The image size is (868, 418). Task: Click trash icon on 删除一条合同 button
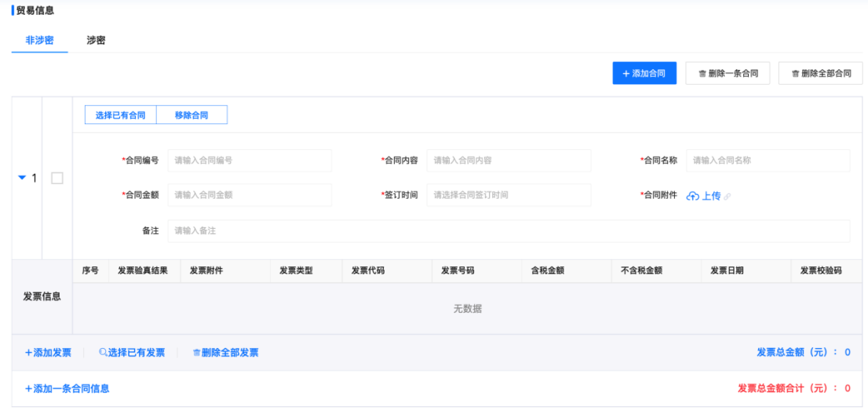click(x=702, y=74)
